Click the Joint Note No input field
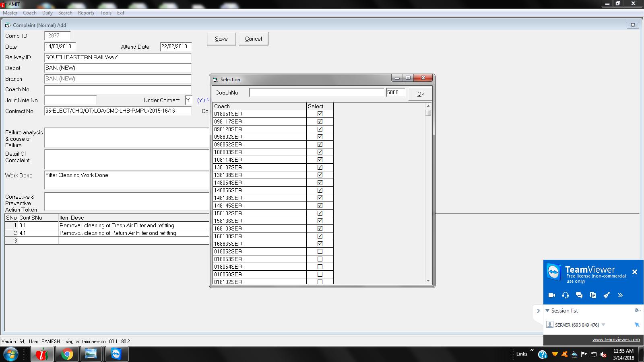Screen dimensions: 644x362 pos(70,100)
